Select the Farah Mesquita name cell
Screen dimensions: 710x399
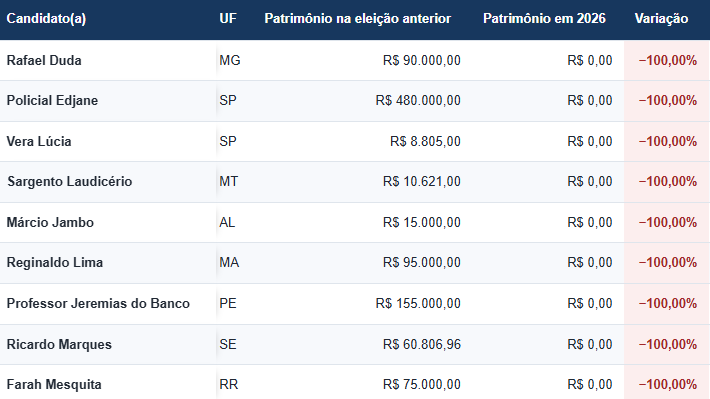(x=54, y=385)
